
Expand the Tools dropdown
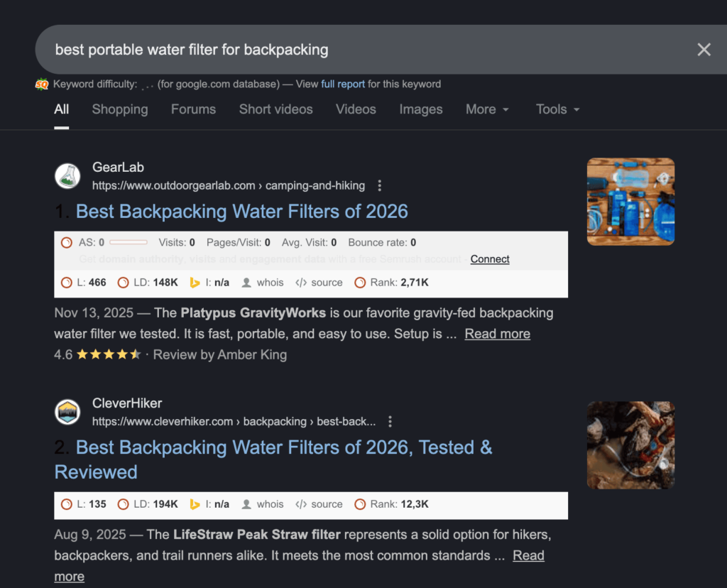[x=558, y=109]
